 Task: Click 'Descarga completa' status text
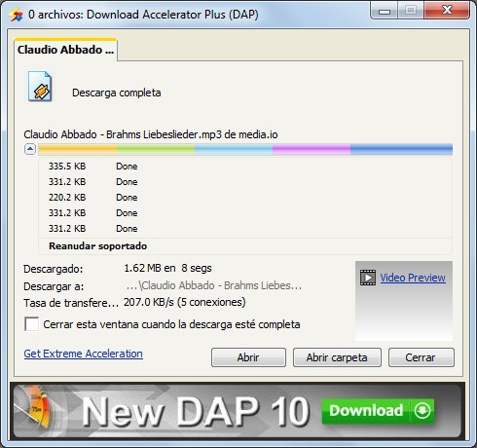[117, 93]
